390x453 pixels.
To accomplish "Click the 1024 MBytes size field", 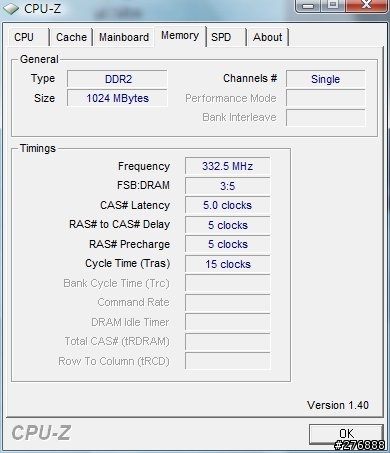I will click(117, 98).
